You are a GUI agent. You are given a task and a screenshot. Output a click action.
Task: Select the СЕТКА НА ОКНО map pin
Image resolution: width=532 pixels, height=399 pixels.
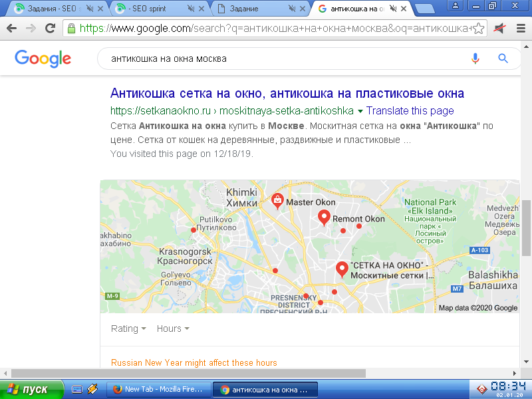click(342, 269)
